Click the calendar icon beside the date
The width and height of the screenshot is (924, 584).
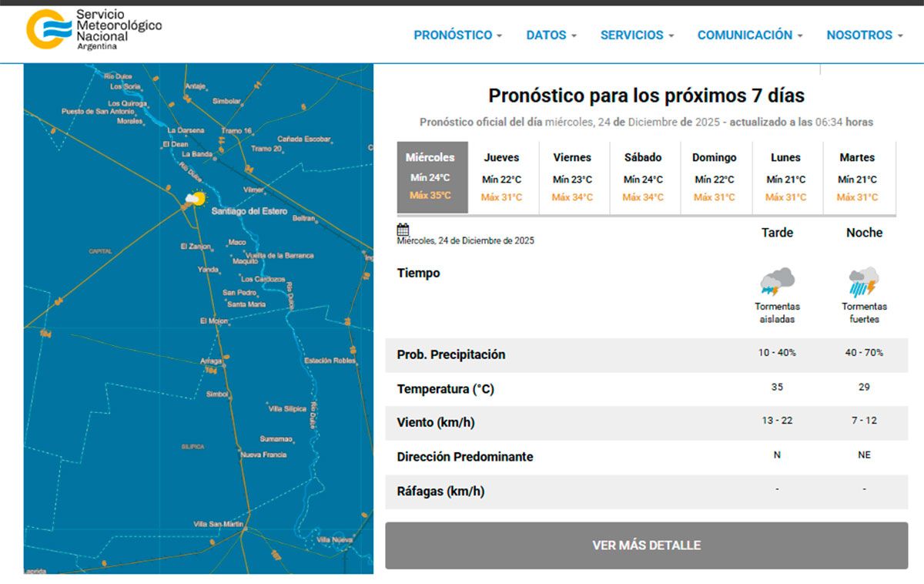click(x=403, y=230)
